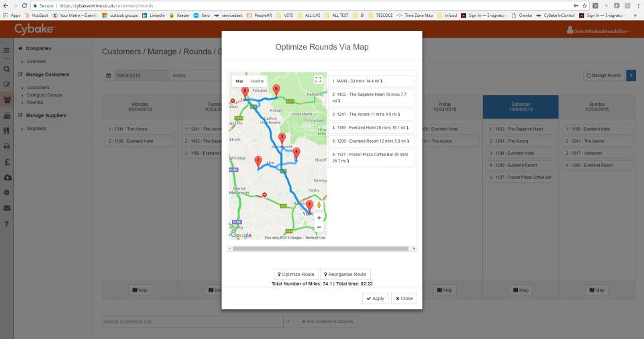Open the Andys round dropdown
This screenshot has height=339, width=644.
coord(196,76)
